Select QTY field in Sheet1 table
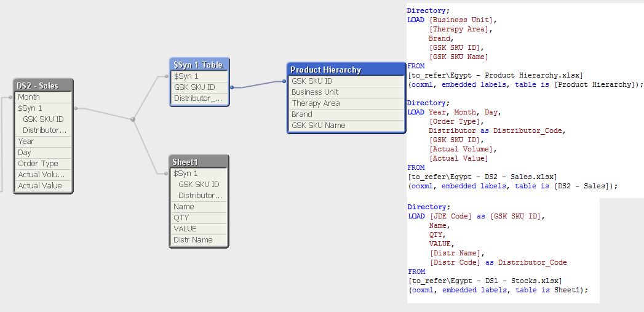This screenshot has width=644, height=312. tap(181, 218)
